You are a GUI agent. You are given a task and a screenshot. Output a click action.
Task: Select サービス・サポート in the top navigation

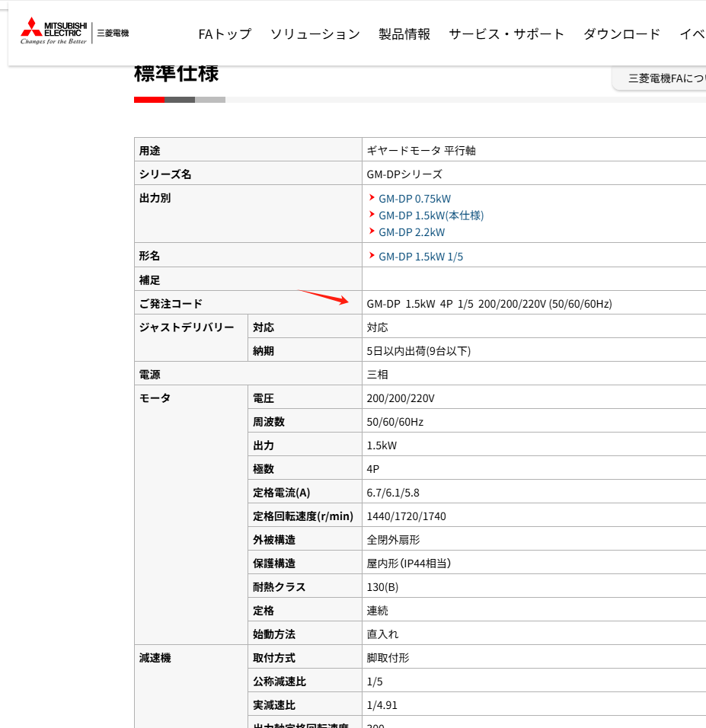point(506,34)
